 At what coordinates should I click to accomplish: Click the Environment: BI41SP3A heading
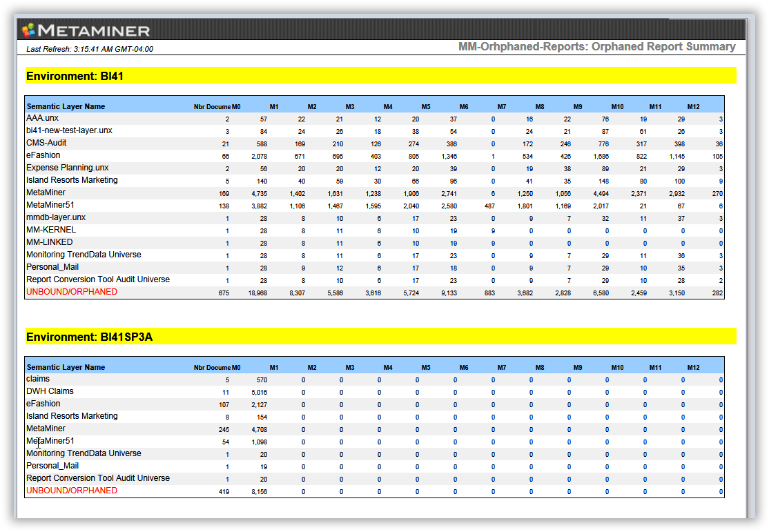[x=89, y=337]
